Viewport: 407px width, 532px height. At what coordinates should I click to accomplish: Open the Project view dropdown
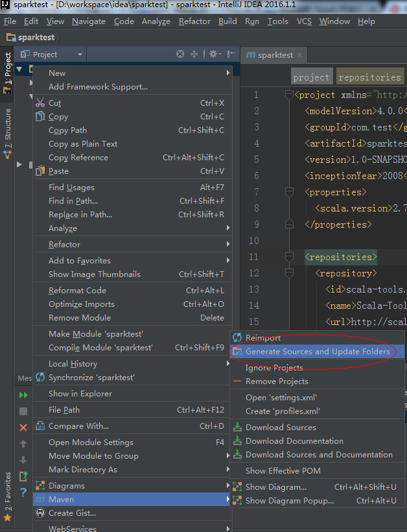[80, 54]
